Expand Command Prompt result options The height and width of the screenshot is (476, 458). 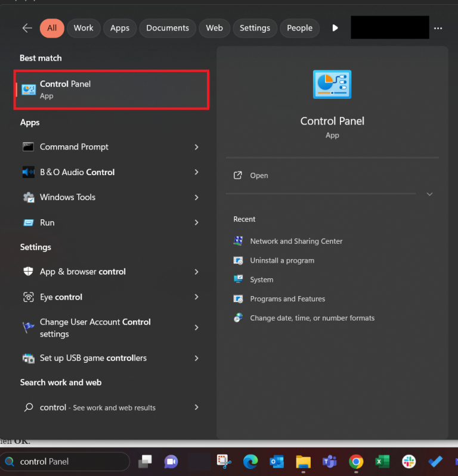196,147
